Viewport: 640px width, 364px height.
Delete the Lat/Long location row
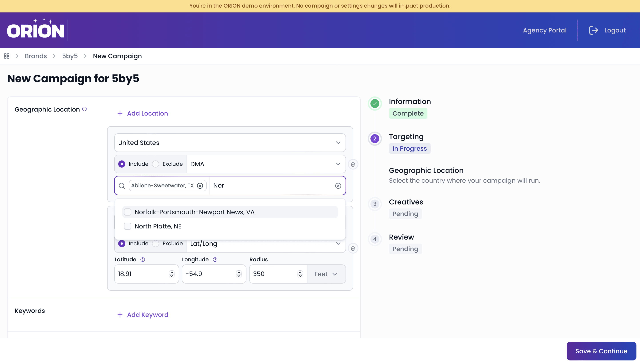353,248
